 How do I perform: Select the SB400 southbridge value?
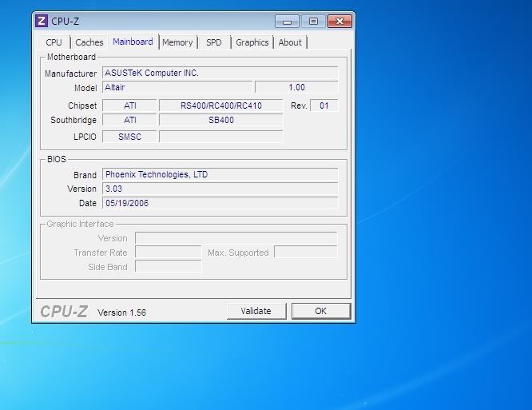coord(221,120)
